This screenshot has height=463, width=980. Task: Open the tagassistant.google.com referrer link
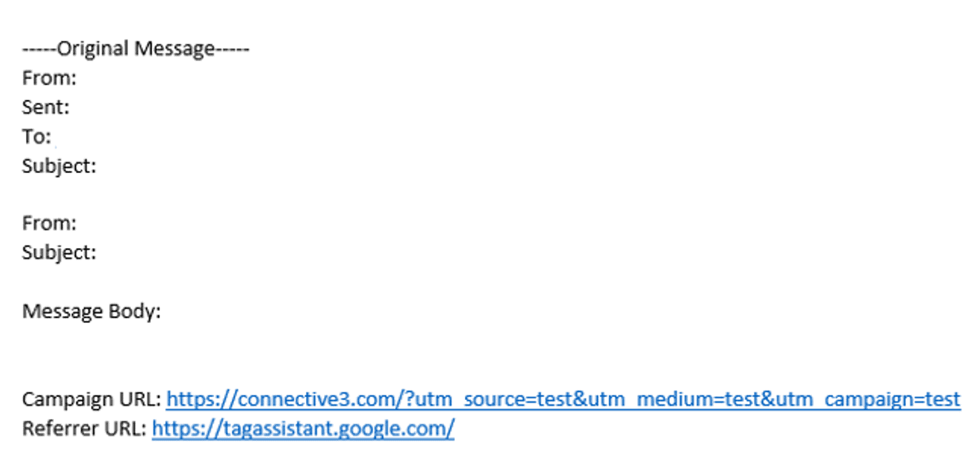pyautogui.click(x=302, y=429)
